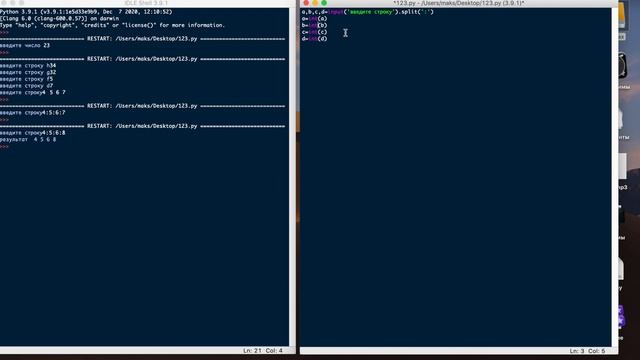Click the 'Python 3.9.1' banner line in shell
The image size is (640, 360).
(86, 12)
